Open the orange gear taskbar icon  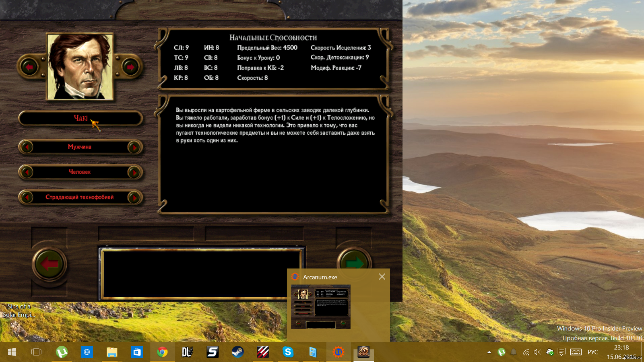coord(338,352)
